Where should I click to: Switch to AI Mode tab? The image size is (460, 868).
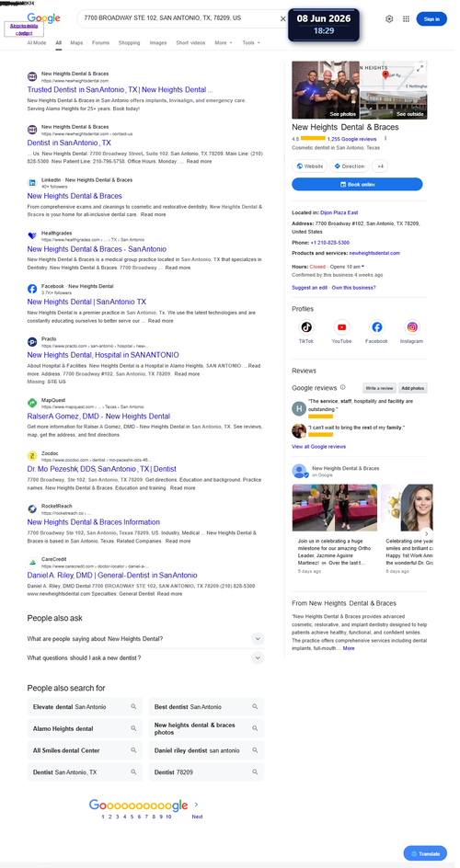tap(37, 42)
